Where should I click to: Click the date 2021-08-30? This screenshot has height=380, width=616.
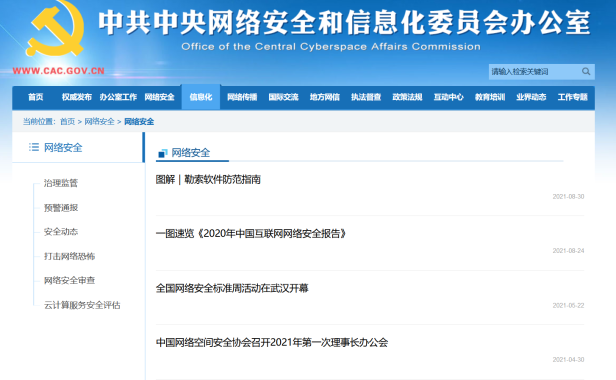568,196
